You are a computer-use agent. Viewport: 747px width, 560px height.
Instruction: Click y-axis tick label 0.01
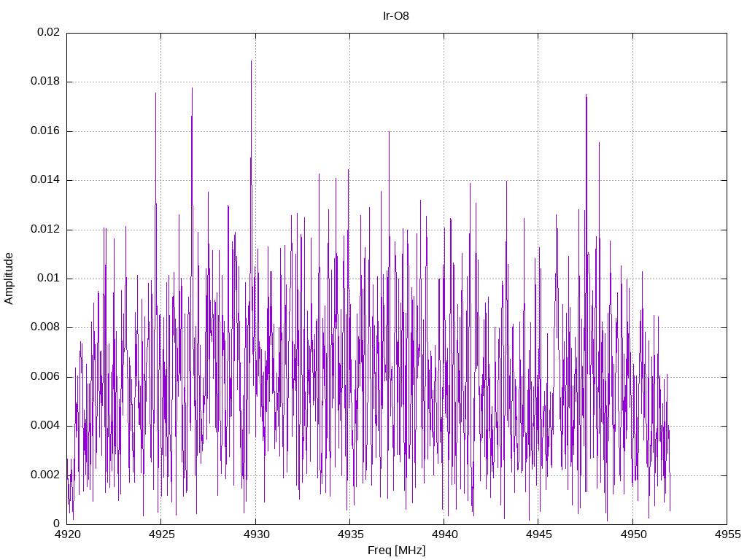coord(49,278)
